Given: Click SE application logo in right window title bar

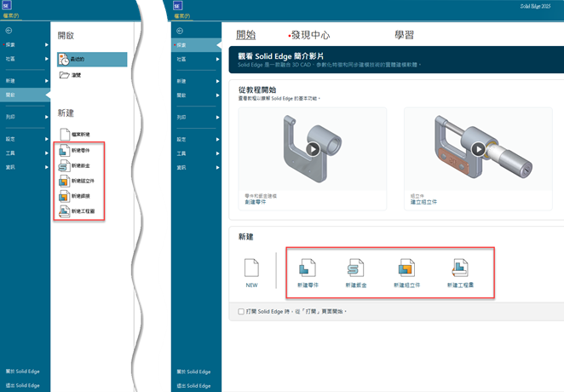Looking at the screenshot, I should (178, 6).
